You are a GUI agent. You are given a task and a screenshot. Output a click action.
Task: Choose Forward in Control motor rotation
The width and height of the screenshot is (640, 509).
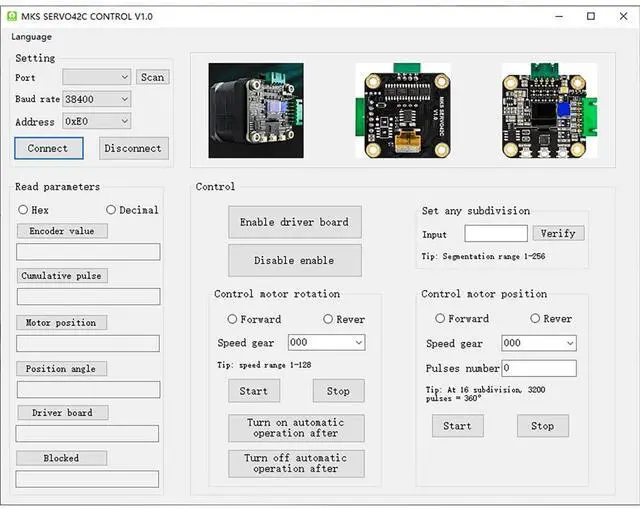point(233,319)
